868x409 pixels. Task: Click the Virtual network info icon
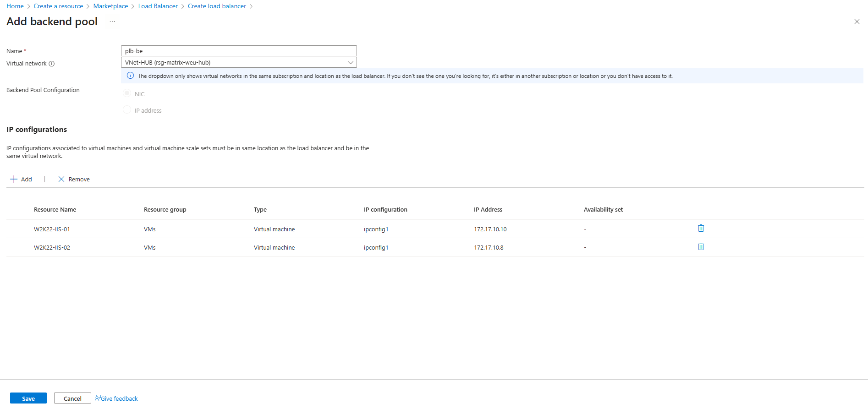[x=52, y=64]
